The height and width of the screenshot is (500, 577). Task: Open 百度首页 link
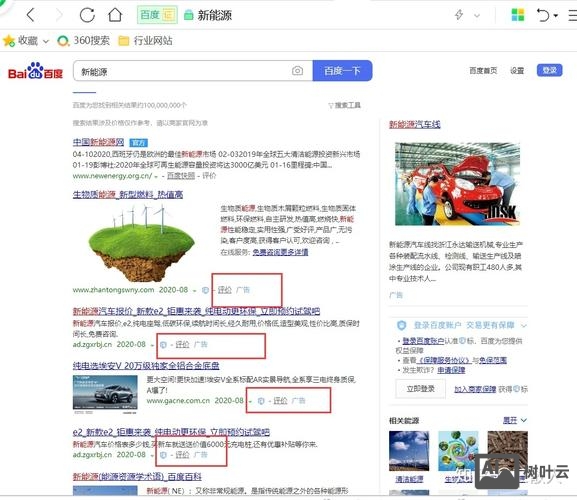[483, 71]
